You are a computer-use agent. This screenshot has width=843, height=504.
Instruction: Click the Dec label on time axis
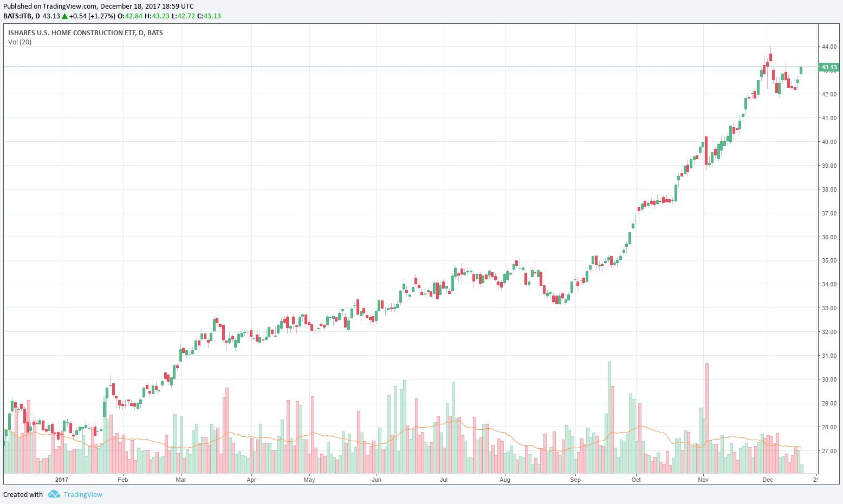[767, 480]
